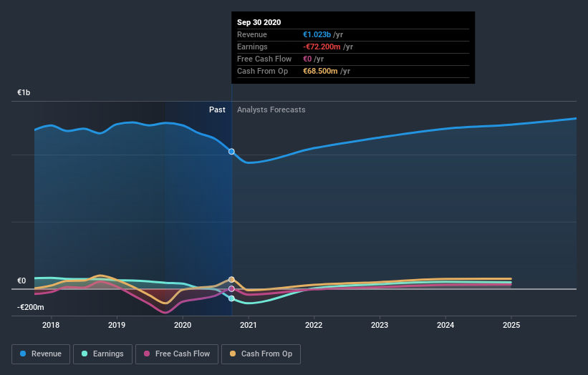Click the Earnings row label in tooltip
Screen dimensions: 588x375
[x=252, y=47]
